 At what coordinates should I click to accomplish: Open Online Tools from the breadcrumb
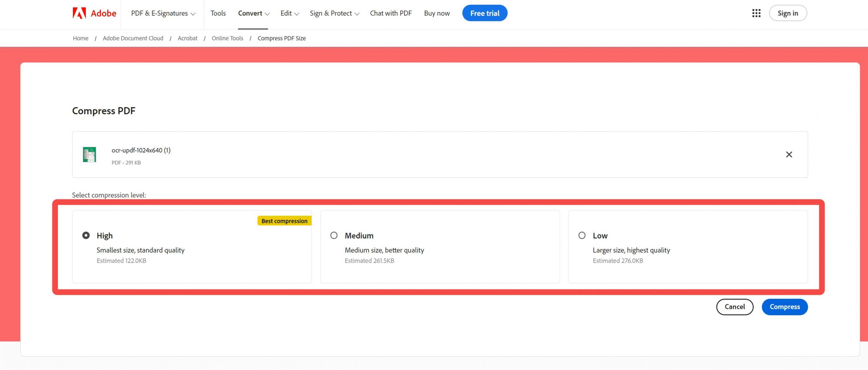227,38
